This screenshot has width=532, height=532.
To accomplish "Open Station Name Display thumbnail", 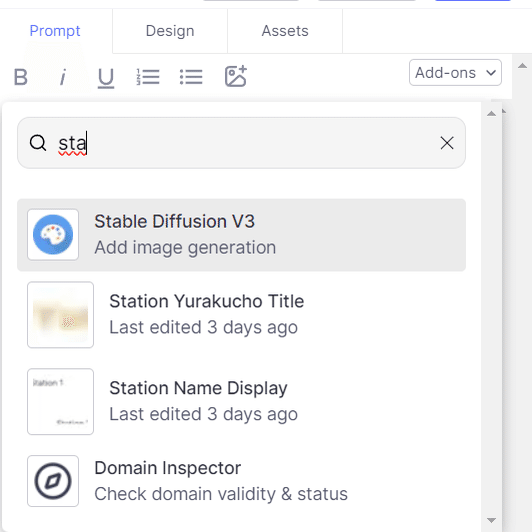I will pos(60,401).
